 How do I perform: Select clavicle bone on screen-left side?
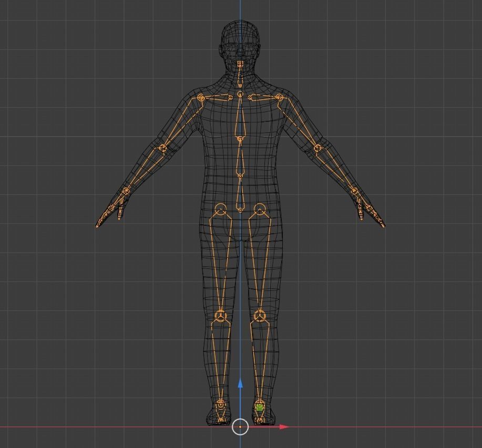217,97
